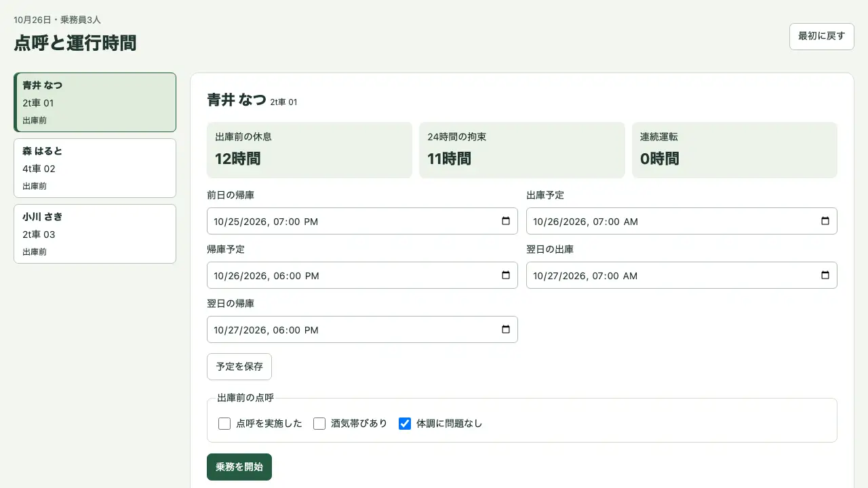Click the 連続運転 0時間 summary card
This screenshot has width=868, height=488.
[734, 150]
